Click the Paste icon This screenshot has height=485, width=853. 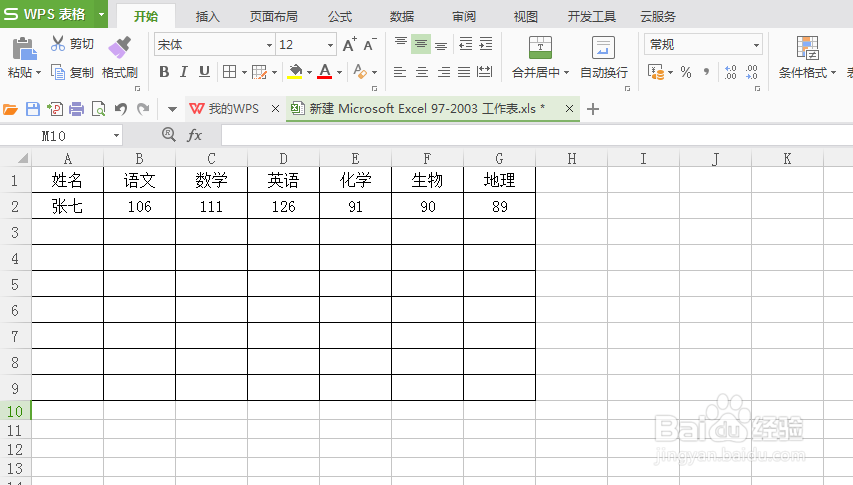(24, 49)
